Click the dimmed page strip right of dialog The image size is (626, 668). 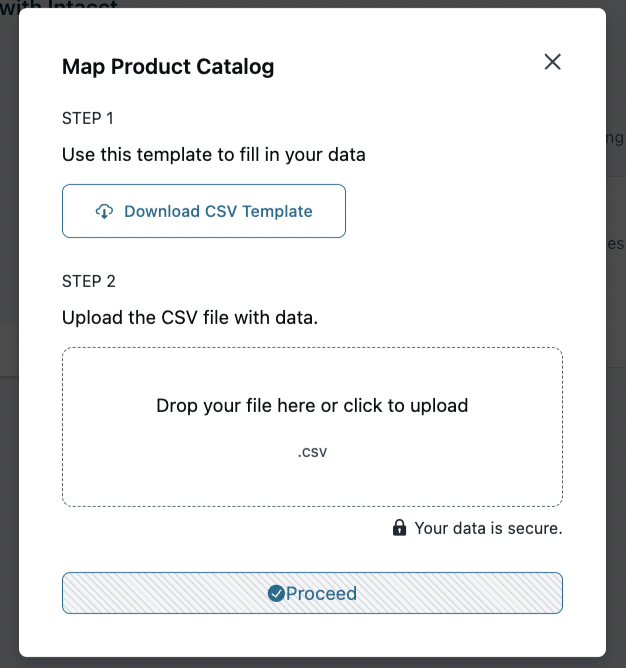[x=615, y=400]
